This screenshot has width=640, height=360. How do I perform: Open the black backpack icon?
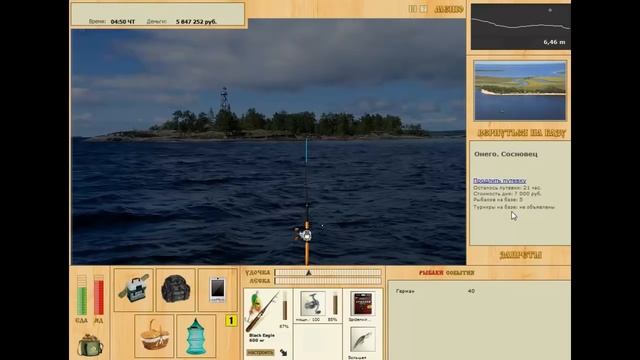(176, 290)
